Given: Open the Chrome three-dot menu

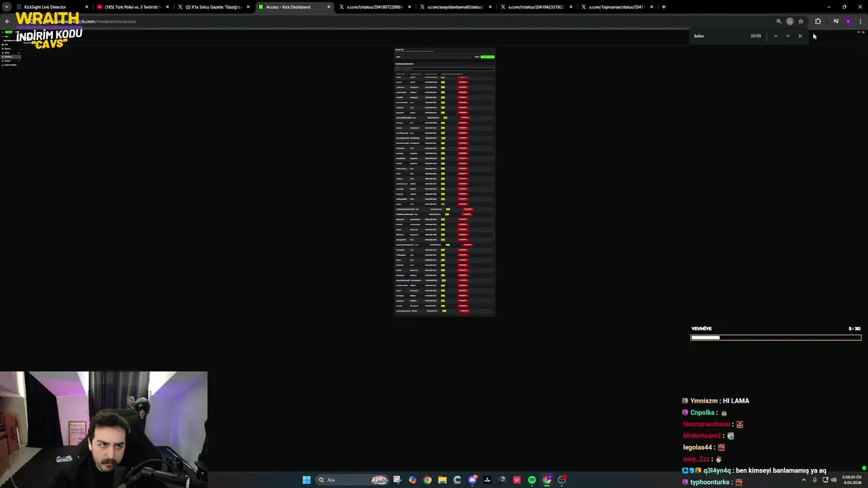Looking at the screenshot, I should [x=860, y=21].
